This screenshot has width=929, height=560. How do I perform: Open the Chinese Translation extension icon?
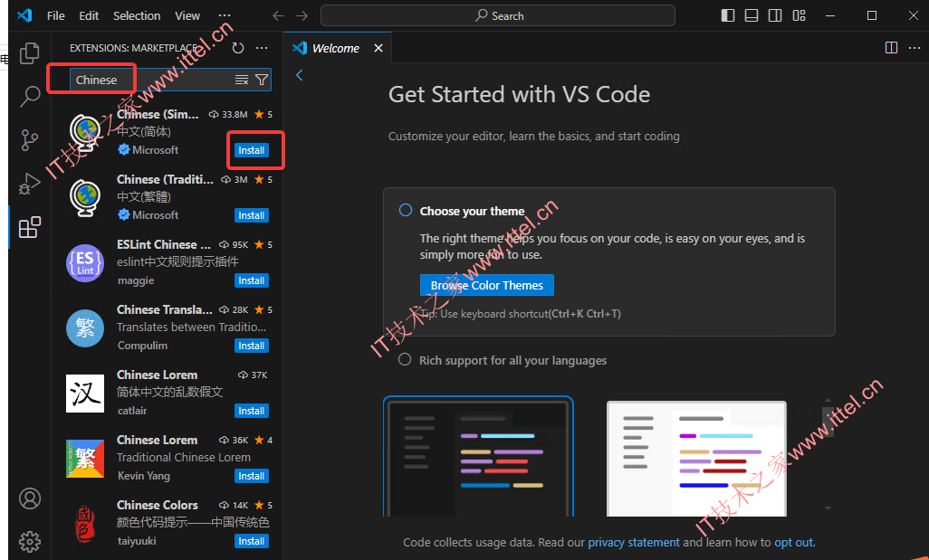(85, 328)
